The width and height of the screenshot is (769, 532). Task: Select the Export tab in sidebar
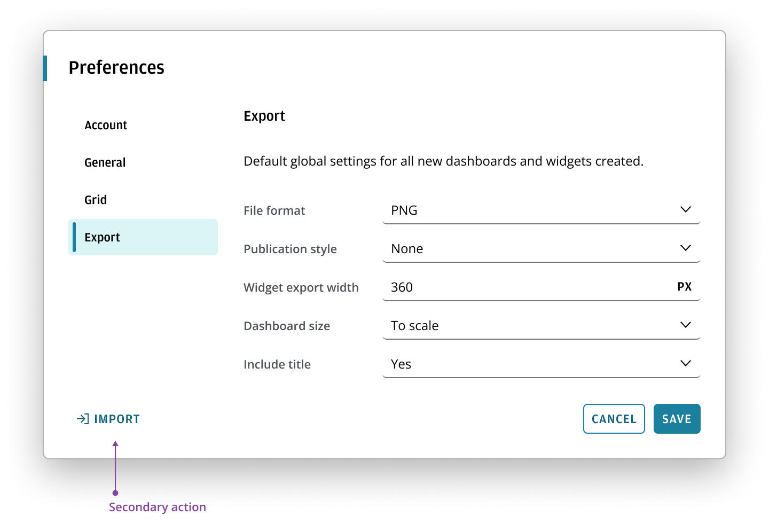[x=143, y=237]
